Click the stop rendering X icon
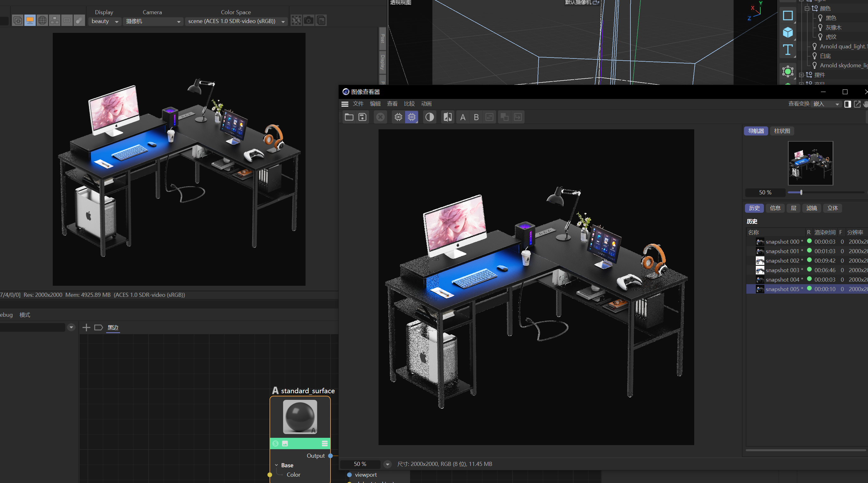 click(x=380, y=117)
